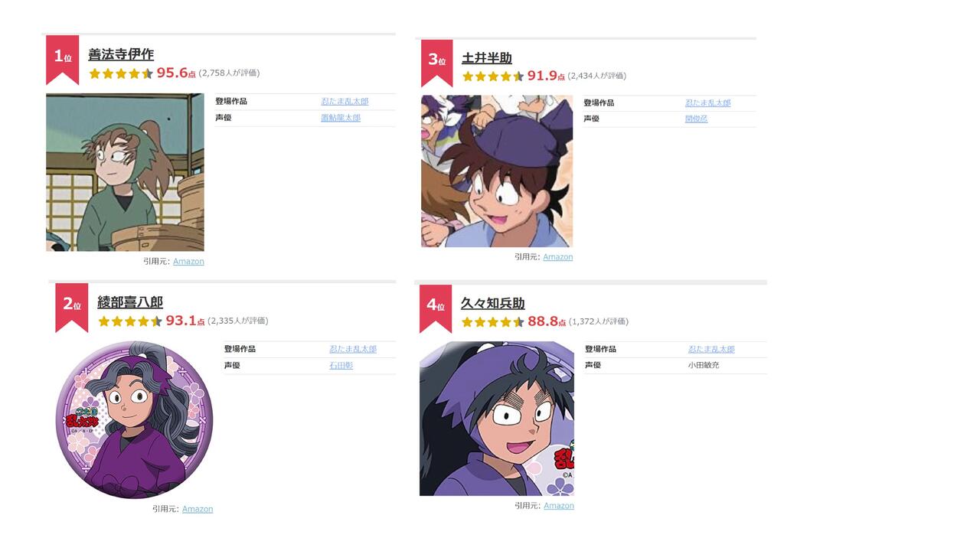Screen dimensions: 980x551
Task: Click the rank 1 red ribbon badge
Action: click(x=62, y=60)
